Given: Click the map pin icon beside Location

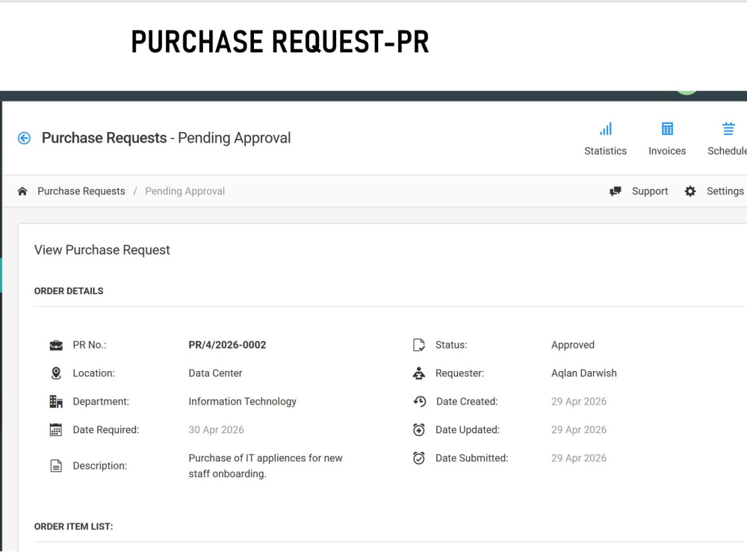Looking at the screenshot, I should tap(56, 373).
